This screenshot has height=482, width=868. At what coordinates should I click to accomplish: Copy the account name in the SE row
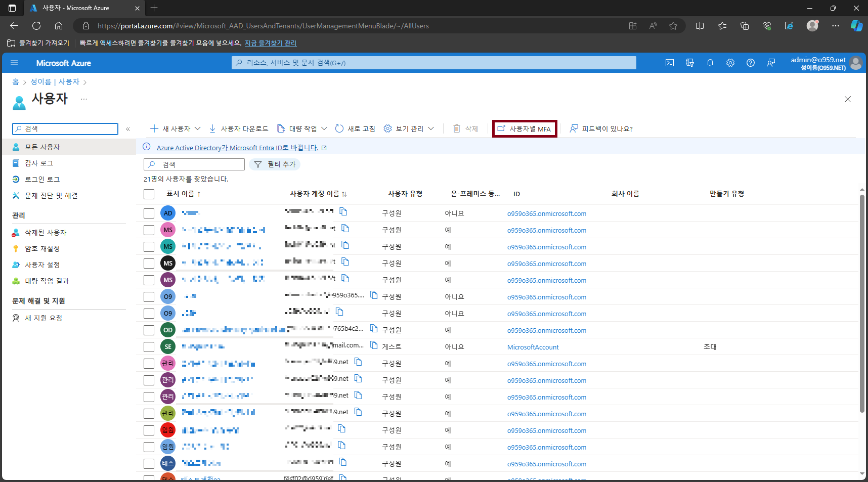coord(374,345)
